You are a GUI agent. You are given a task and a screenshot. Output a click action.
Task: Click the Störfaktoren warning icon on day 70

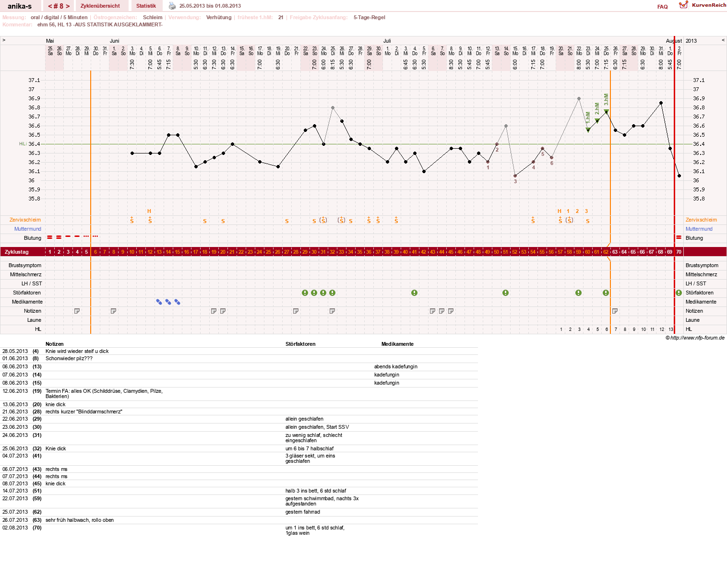[x=679, y=293]
